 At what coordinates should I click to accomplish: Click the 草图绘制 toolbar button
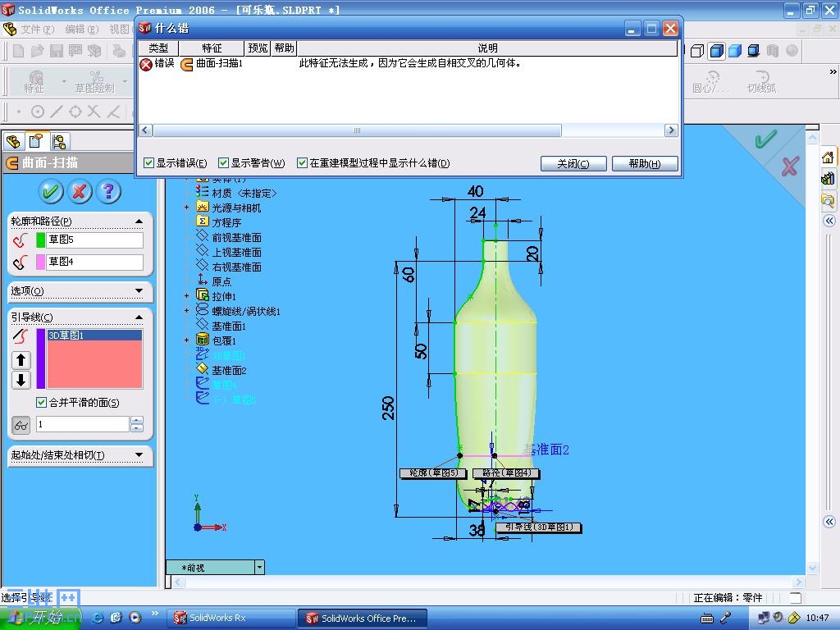pyautogui.click(x=95, y=82)
